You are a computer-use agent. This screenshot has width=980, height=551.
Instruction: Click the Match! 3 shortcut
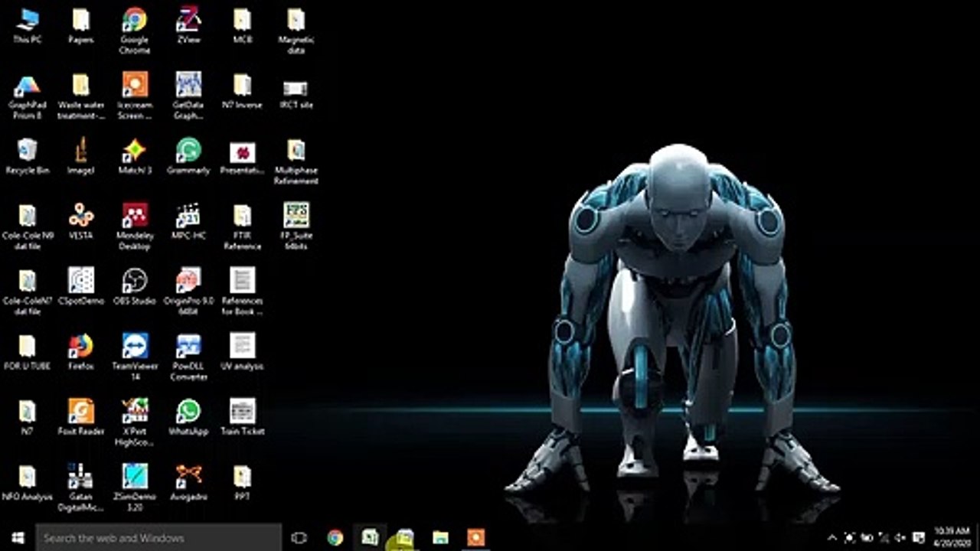pos(135,157)
